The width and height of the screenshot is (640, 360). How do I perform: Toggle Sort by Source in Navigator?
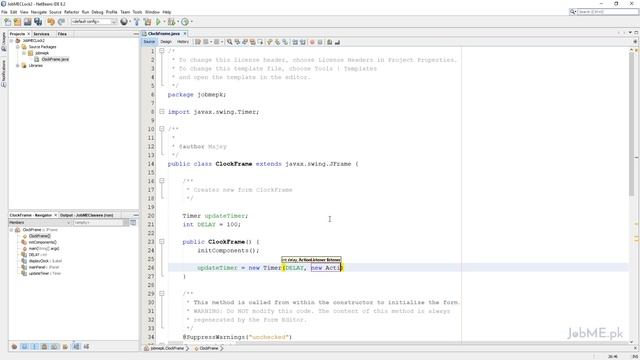86,347
